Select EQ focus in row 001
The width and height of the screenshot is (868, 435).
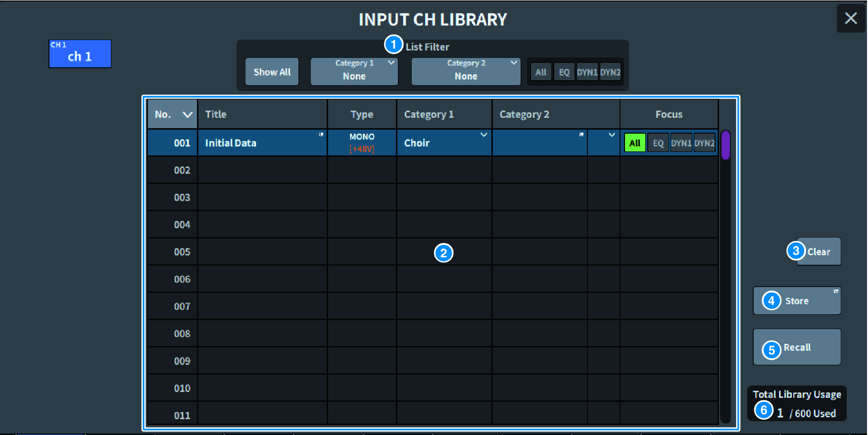658,143
